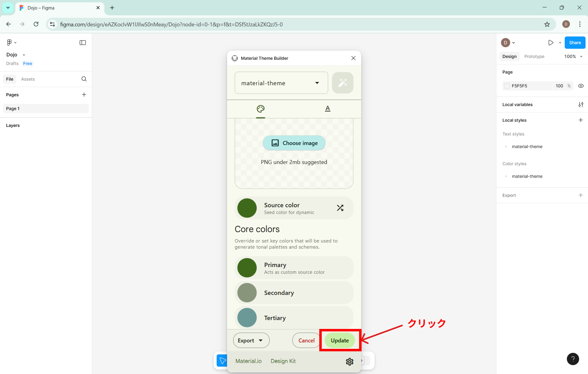Expand material-theme under Text styles
The width and height of the screenshot is (588, 374).
coord(506,147)
